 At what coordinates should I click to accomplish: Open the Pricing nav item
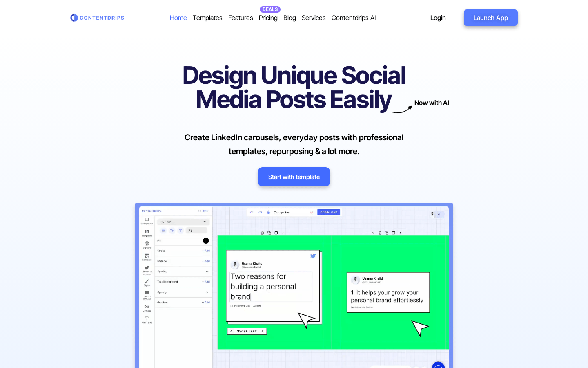click(x=268, y=18)
